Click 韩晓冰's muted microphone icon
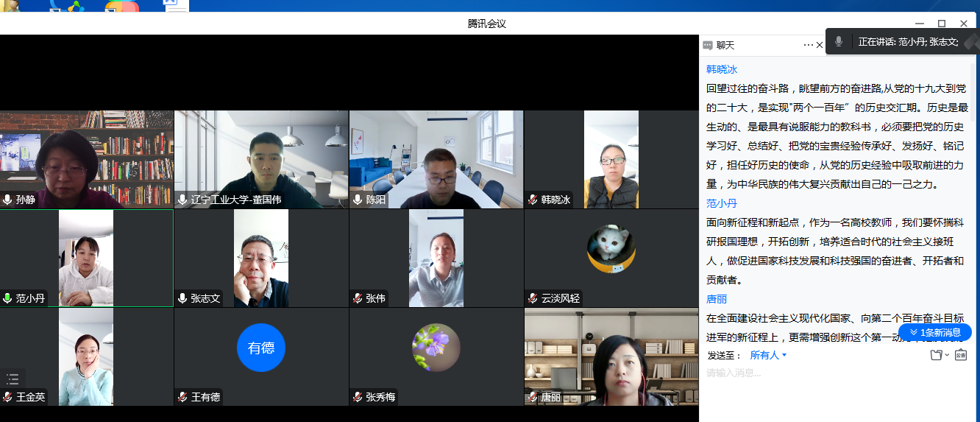The height and width of the screenshot is (422, 980). [x=533, y=200]
